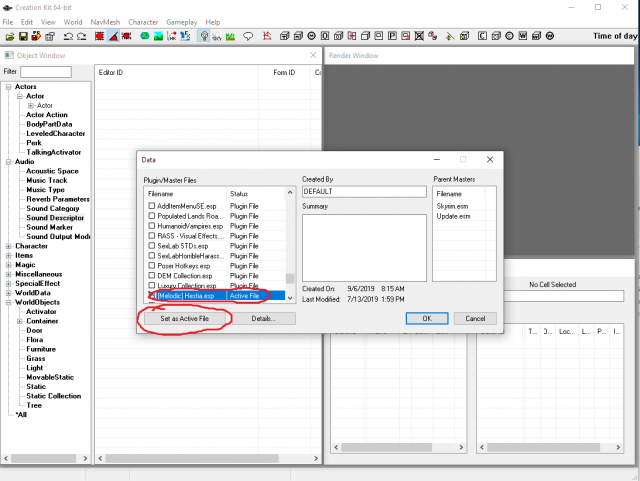This screenshot has height=481, width=640.
Task: Click the toolbar icon labeled W
Action: point(523,37)
